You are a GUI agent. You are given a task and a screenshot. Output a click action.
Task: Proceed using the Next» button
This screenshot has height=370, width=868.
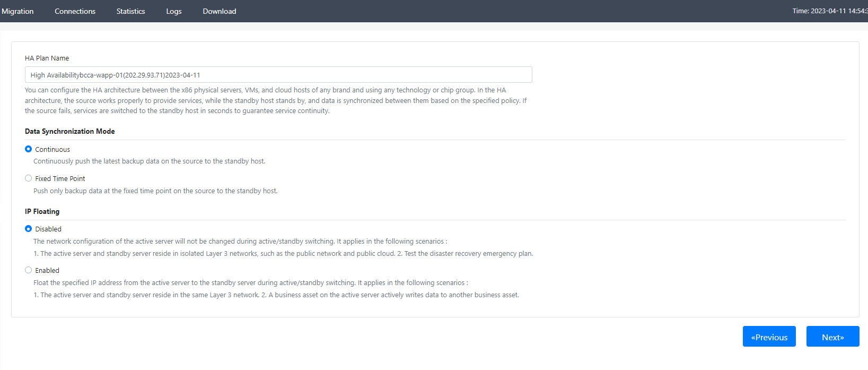pyautogui.click(x=832, y=337)
